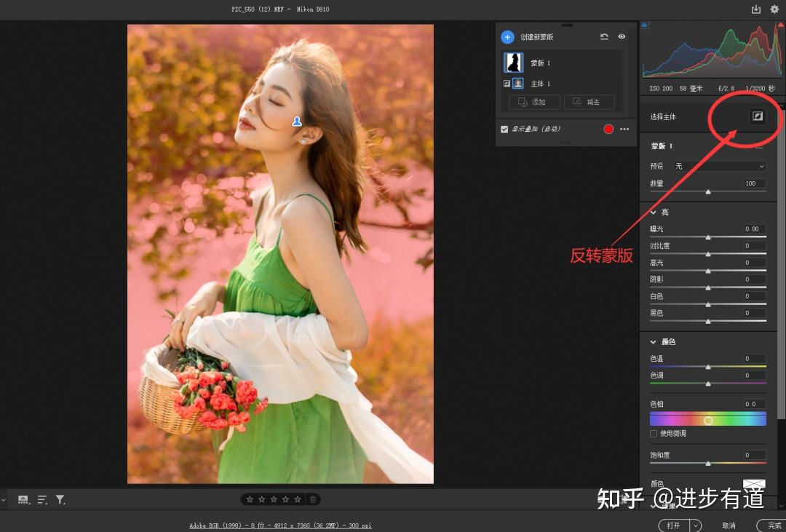Toggle the 显示叠加 (自动) overlay checkbox
Image resolution: width=786 pixels, height=532 pixels.
[504, 130]
